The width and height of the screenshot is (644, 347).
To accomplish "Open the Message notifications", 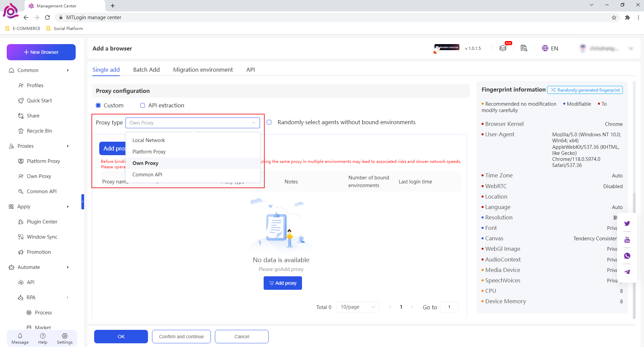I will (20, 339).
